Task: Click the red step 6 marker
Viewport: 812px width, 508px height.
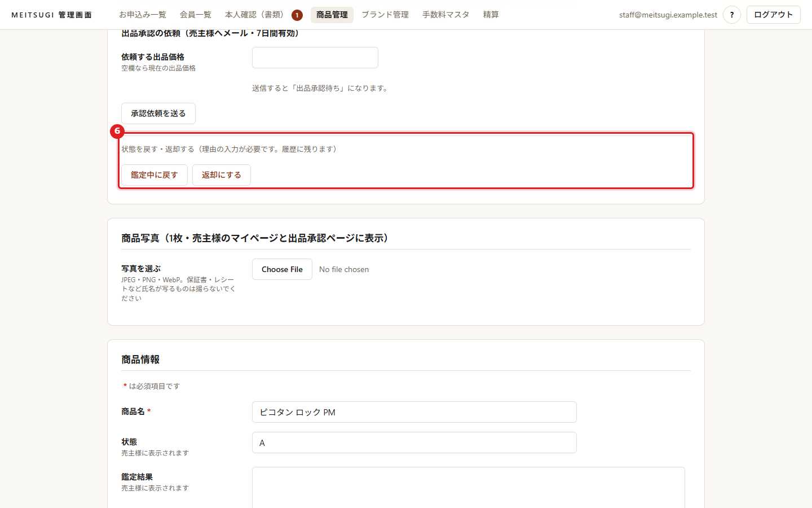Action: coord(117,131)
